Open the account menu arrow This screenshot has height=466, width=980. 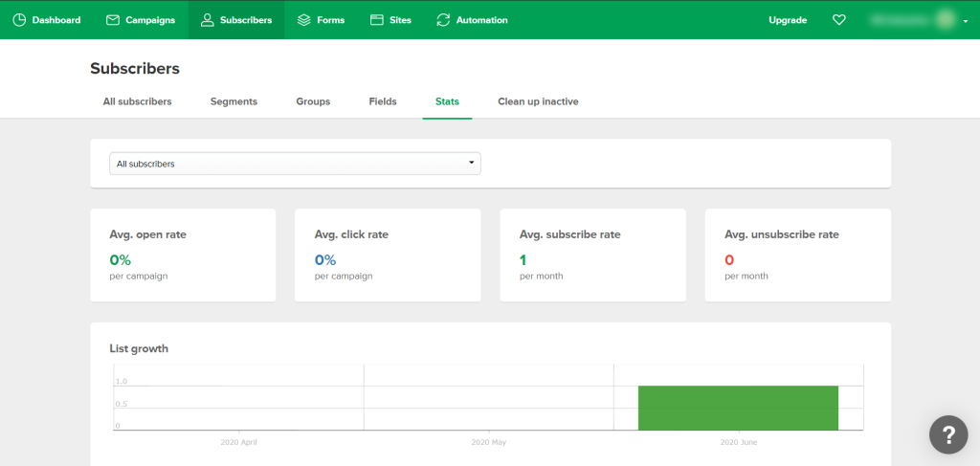966,21
